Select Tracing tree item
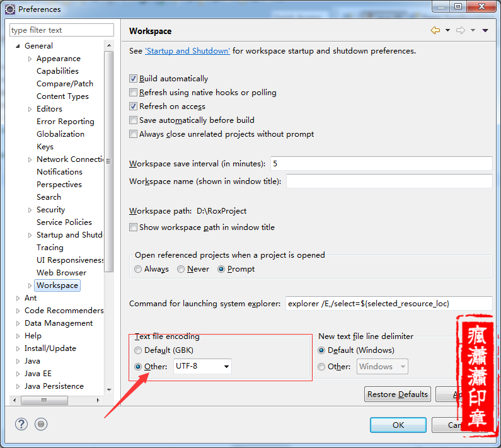The width and height of the screenshot is (501, 448). [x=50, y=248]
